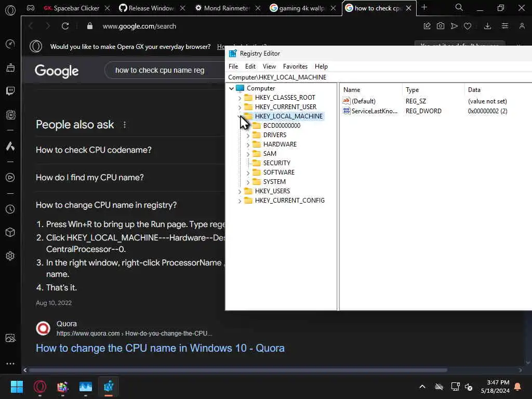Viewport: 532px width, 399px height.
Task: Expand the HKEY_CLASSES_ROOT key
Action: pos(240,98)
